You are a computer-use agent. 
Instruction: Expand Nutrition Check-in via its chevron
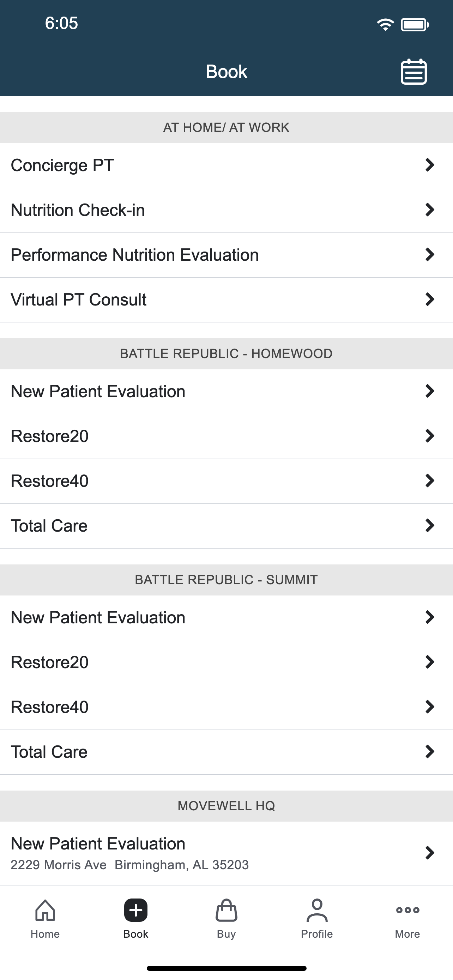pyautogui.click(x=430, y=210)
